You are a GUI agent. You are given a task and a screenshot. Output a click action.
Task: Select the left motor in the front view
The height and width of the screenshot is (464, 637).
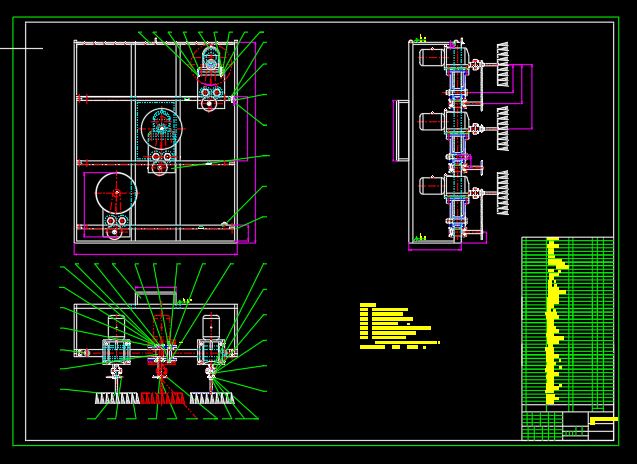pyautogui.click(x=116, y=327)
